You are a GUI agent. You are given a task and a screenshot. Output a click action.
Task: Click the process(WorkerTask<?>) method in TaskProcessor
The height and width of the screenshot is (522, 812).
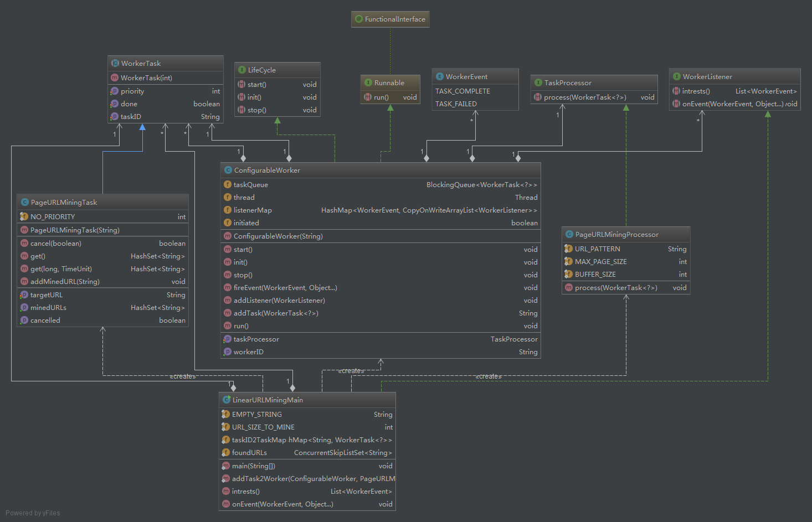coord(594,97)
